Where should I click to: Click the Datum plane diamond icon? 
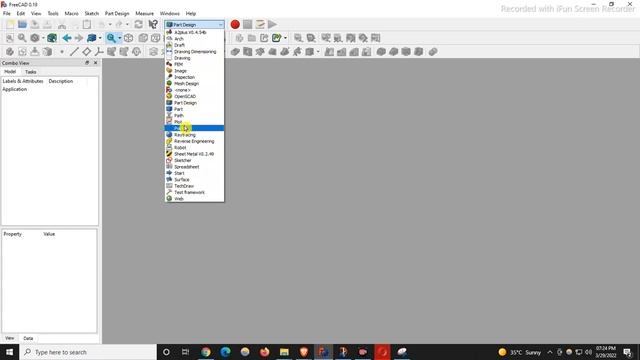click(x=87, y=52)
